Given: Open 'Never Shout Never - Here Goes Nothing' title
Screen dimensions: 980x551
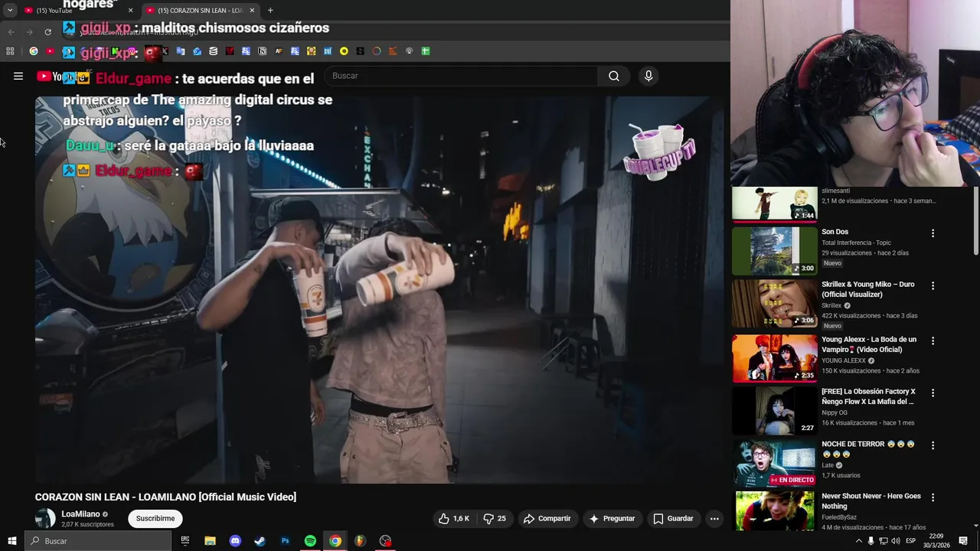Looking at the screenshot, I should [x=871, y=501].
